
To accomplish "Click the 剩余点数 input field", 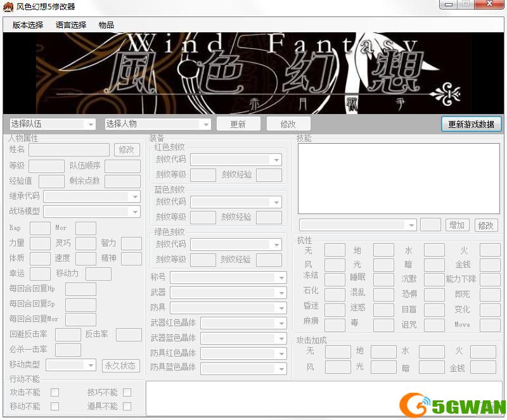I will [x=122, y=181].
